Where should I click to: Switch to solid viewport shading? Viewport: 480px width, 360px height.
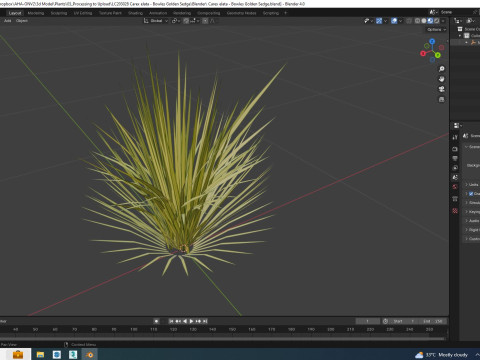tap(424, 21)
